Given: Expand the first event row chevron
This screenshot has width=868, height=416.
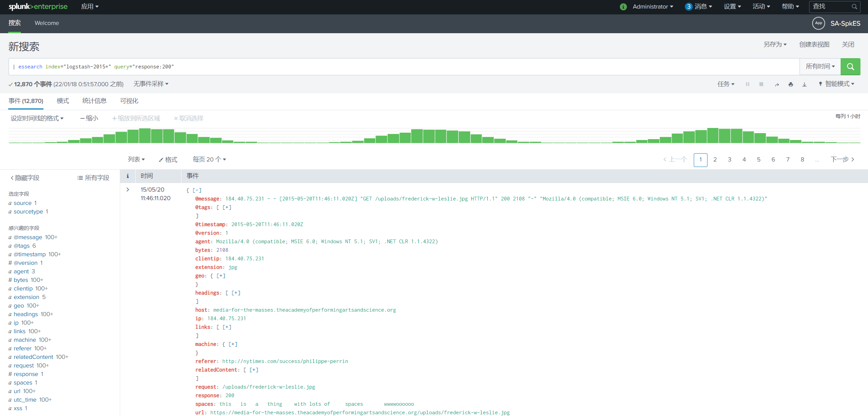Looking at the screenshot, I should pos(128,190).
